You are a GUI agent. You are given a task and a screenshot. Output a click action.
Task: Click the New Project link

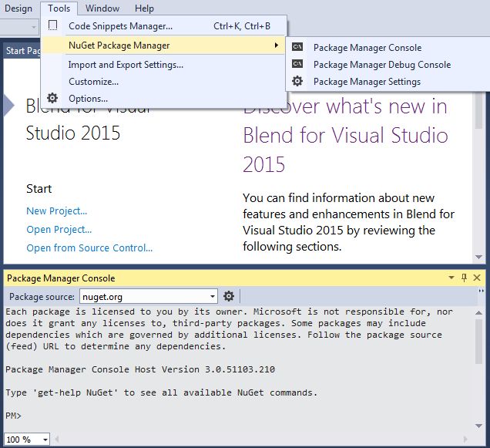click(x=56, y=211)
